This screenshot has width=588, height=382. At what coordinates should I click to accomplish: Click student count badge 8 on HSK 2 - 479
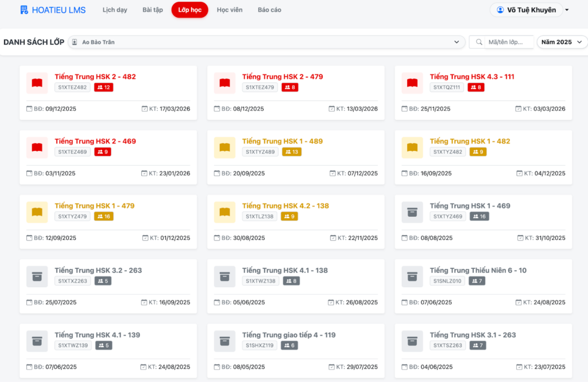click(x=290, y=87)
